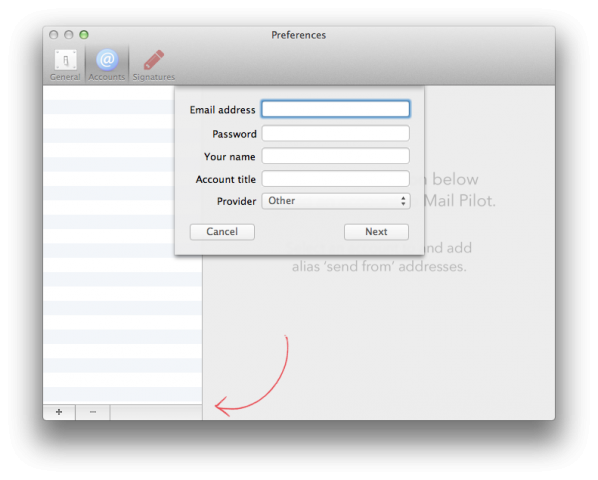Add an account with the plus button
598x480 pixels.
[x=59, y=412]
